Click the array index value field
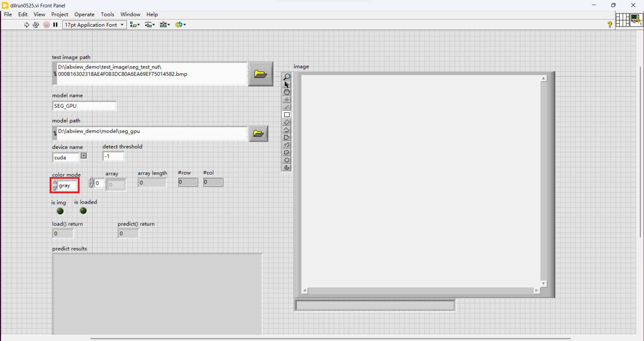Screen dimensions: 644x341 coord(99,183)
